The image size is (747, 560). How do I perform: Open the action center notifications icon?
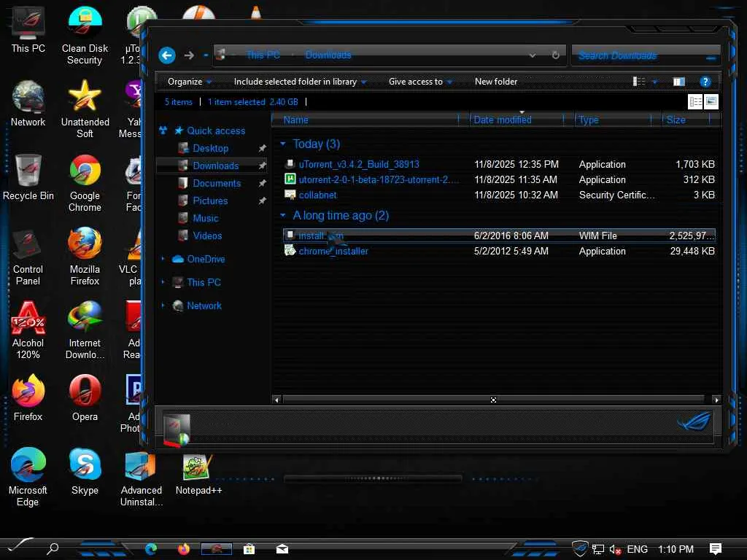tap(715, 549)
